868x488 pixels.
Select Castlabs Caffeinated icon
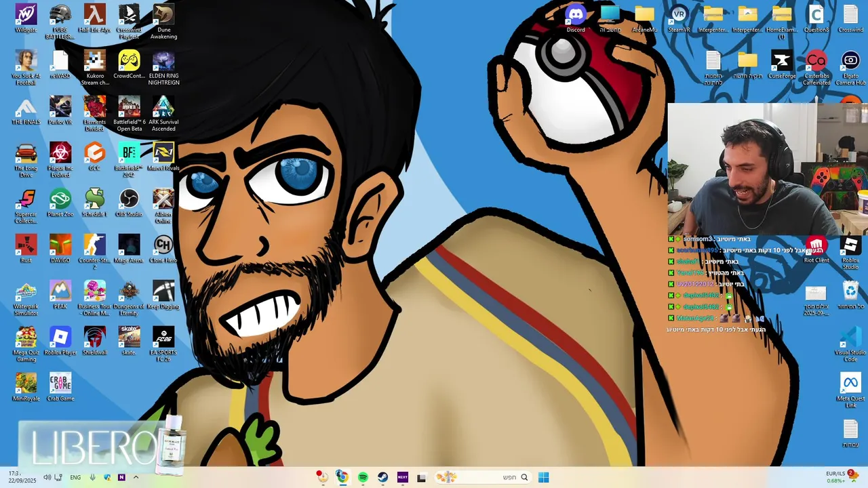816,68
